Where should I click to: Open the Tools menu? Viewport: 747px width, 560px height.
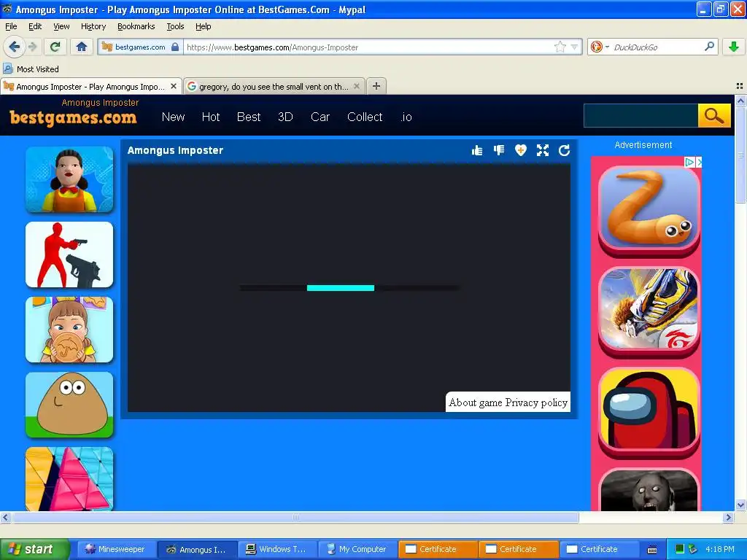click(175, 26)
